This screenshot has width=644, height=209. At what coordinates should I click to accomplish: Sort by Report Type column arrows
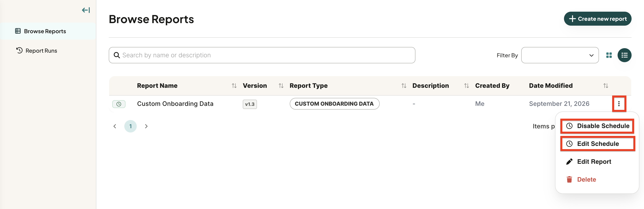point(404,86)
